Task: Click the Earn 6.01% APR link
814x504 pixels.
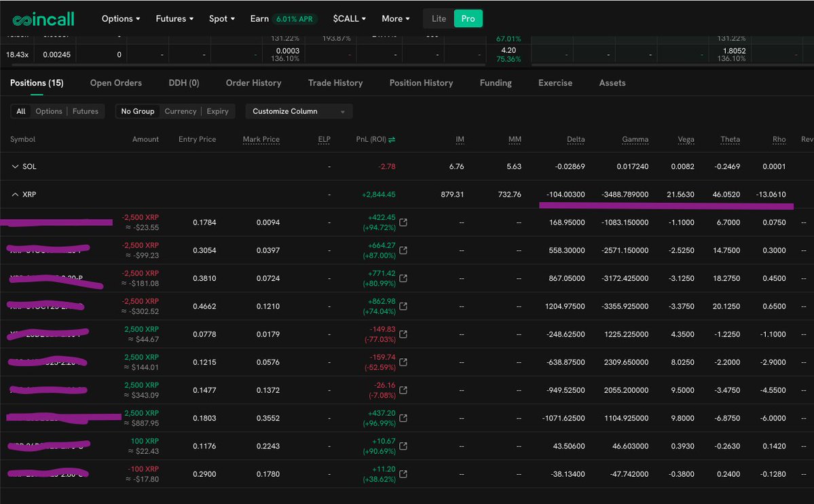Action: click(281, 19)
